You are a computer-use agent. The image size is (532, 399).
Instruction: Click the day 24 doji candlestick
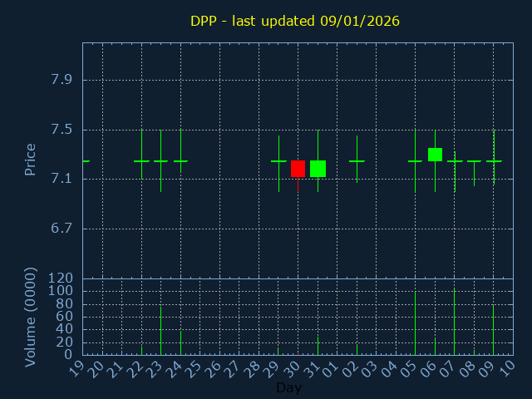pyautogui.click(x=180, y=161)
